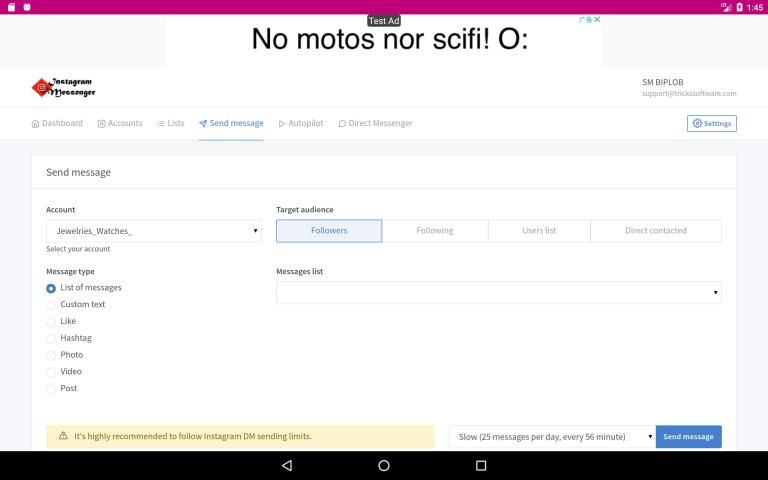
Task: Select the Following target audience
Action: pos(434,231)
